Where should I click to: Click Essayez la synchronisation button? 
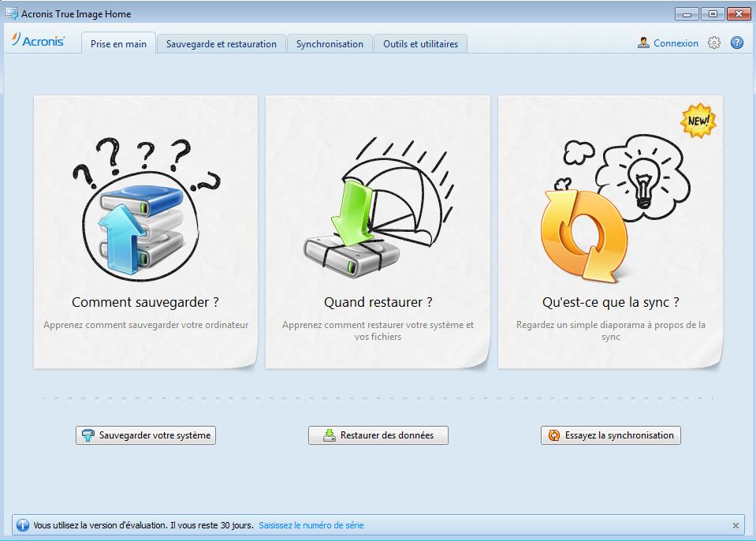point(611,435)
